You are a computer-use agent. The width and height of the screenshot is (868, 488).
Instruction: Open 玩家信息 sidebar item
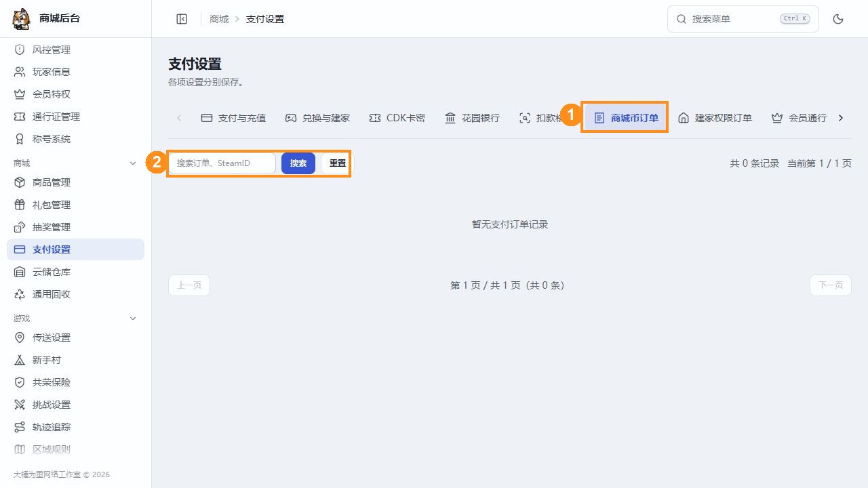coord(75,72)
